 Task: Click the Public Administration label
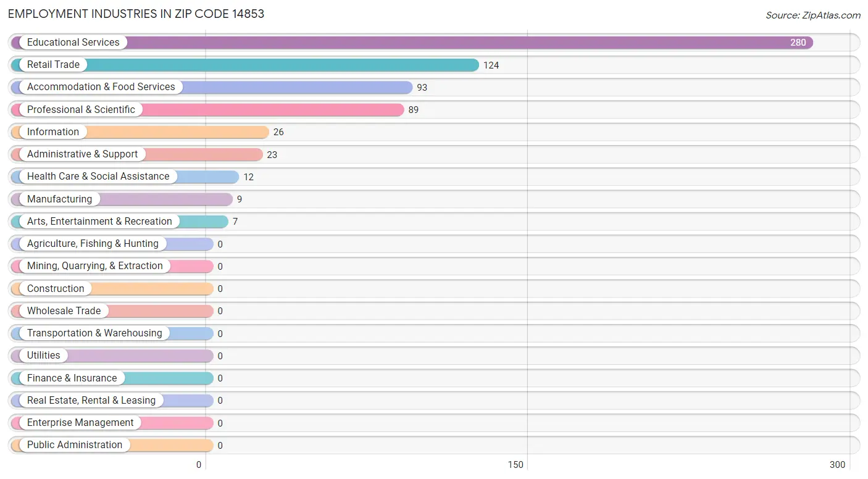(x=75, y=444)
